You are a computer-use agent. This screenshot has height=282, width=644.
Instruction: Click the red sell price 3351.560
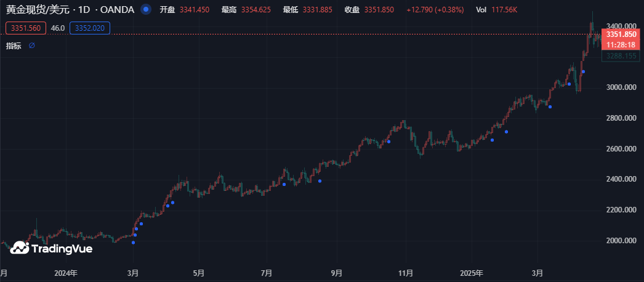[25, 28]
